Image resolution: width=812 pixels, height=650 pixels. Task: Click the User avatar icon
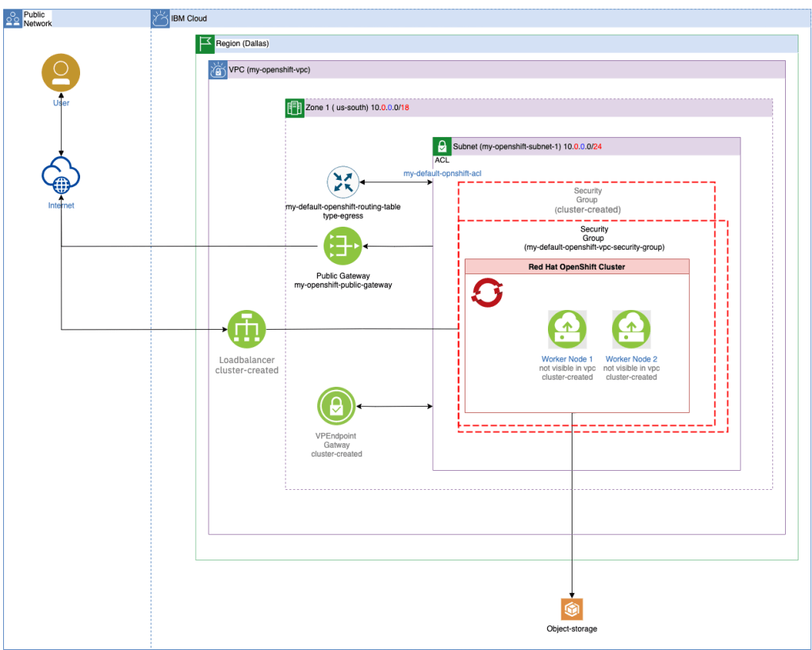click(61, 75)
